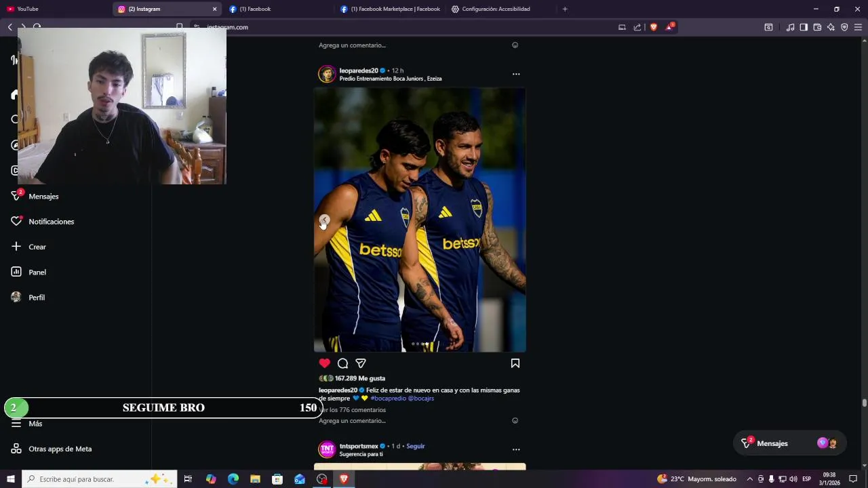Share the leoparedes20 post via paper plane icon
This screenshot has height=488, width=868.
point(361,363)
